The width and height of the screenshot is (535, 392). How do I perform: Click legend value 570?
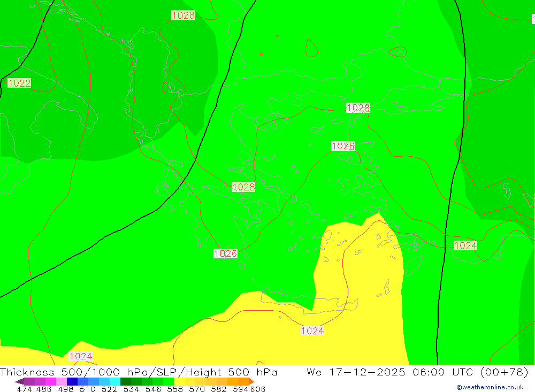(x=196, y=389)
